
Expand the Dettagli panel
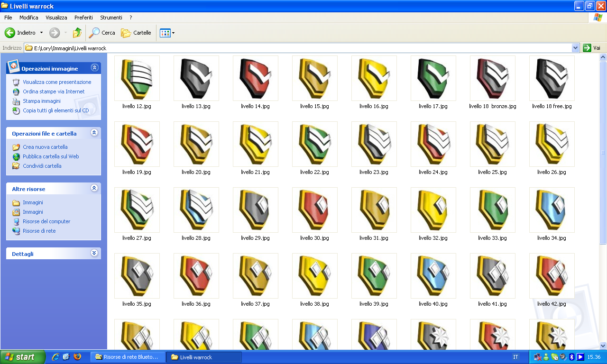pyautogui.click(x=94, y=253)
